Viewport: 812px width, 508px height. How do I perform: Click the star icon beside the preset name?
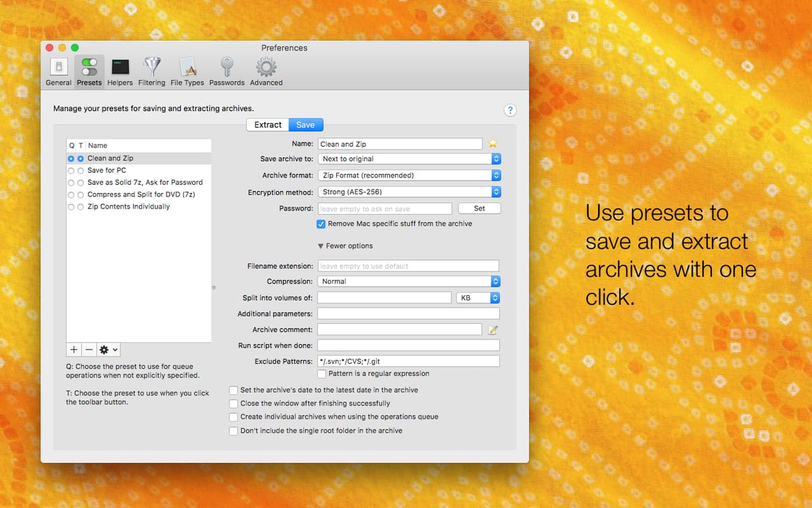tap(492, 143)
